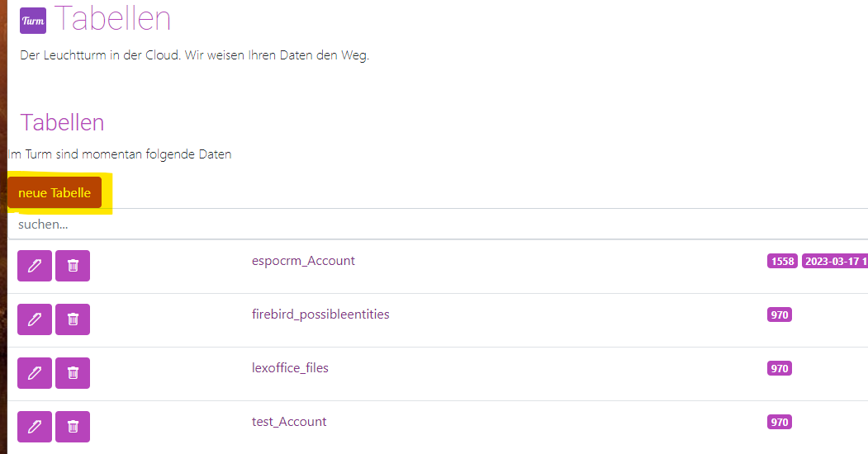Click the 2023-03-17 date badge
The height and width of the screenshot is (454, 868).
click(x=835, y=261)
